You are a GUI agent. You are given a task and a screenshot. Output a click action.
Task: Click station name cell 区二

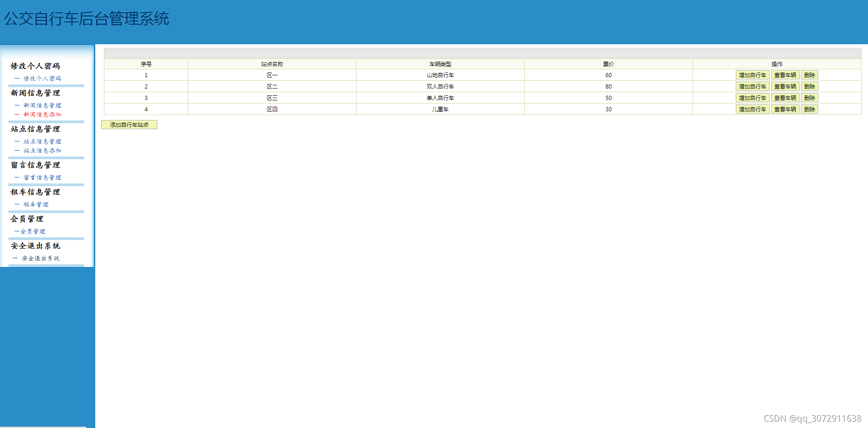[x=272, y=86]
